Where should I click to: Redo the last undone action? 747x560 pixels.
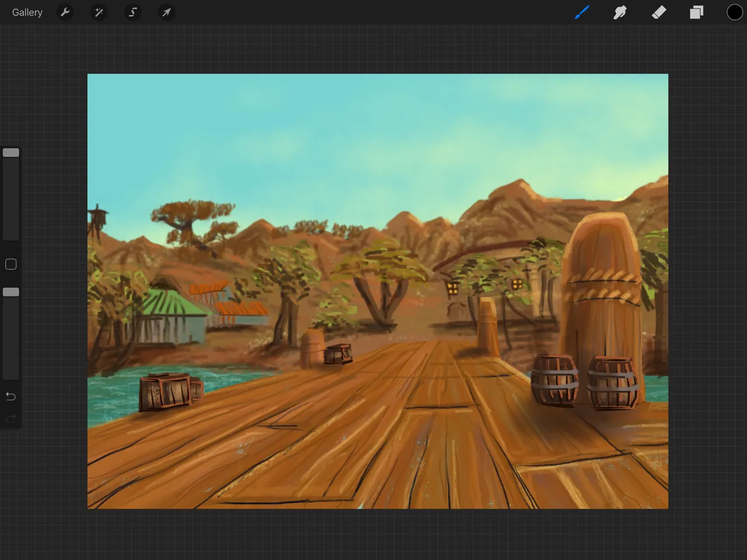[11, 419]
